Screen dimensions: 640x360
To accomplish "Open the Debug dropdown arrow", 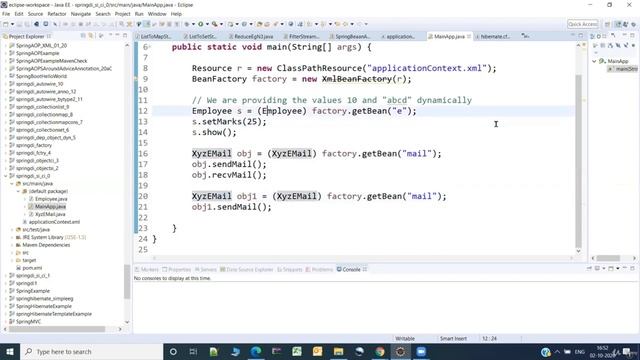I will pyautogui.click(x=193, y=24).
